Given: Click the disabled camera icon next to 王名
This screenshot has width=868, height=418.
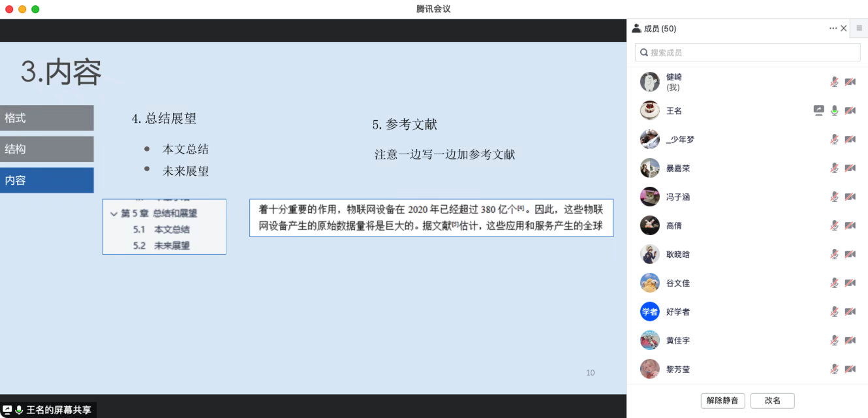Looking at the screenshot, I should [x=850, y=110].
